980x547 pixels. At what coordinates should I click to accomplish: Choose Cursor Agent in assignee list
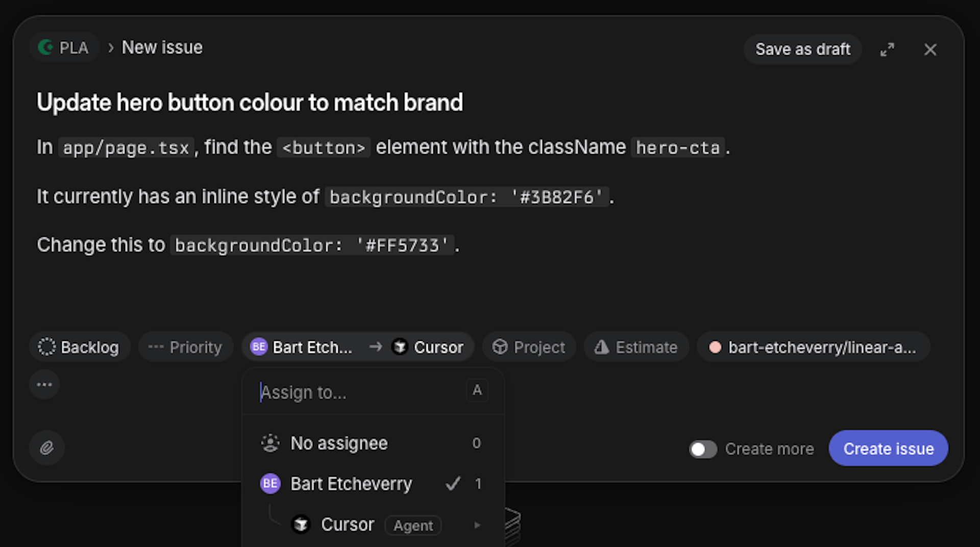(348, 525)
